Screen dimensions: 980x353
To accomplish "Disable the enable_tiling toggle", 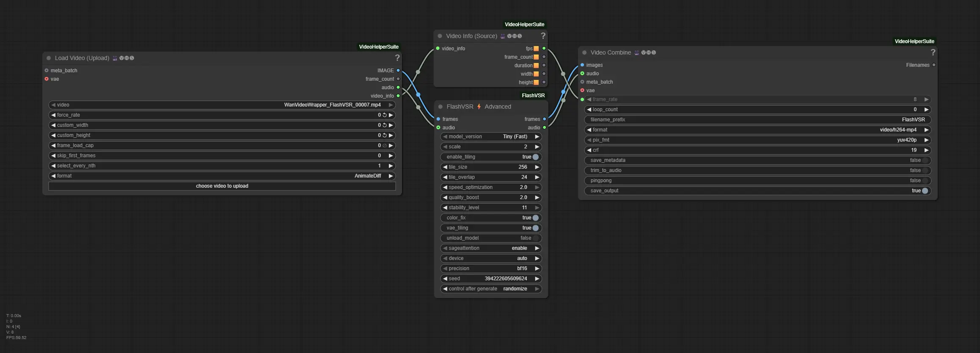I will pyautogui.click(x=535, y=157).
